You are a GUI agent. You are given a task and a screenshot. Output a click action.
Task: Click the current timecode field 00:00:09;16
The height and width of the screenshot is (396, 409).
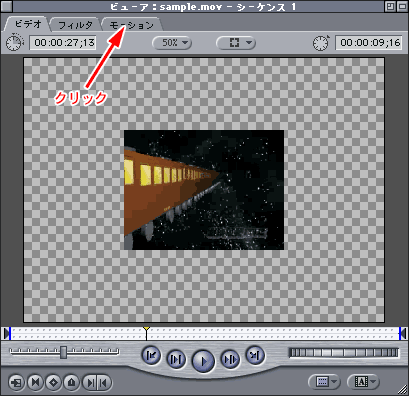click(x=369, y=43)
